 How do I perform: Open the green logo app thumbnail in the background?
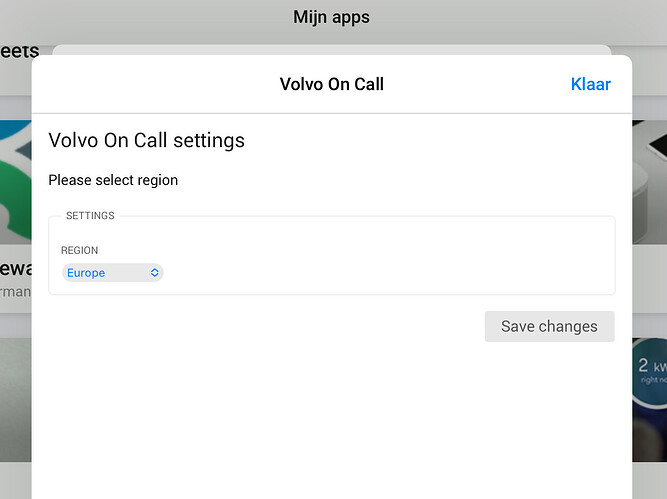pos(15,182)
